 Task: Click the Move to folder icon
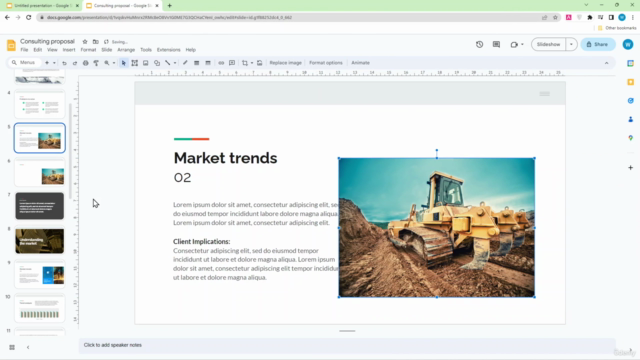tap(96, 42)
